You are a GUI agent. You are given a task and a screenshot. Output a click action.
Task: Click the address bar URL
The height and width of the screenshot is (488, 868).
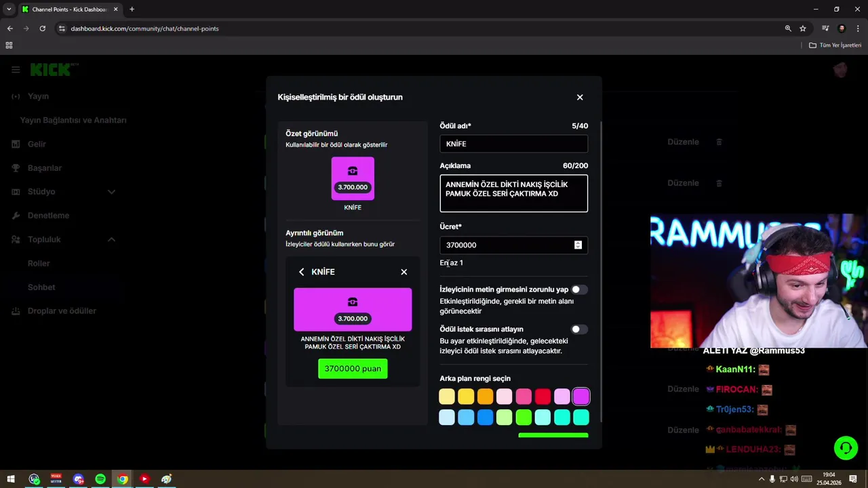click(x=144, y=28)
